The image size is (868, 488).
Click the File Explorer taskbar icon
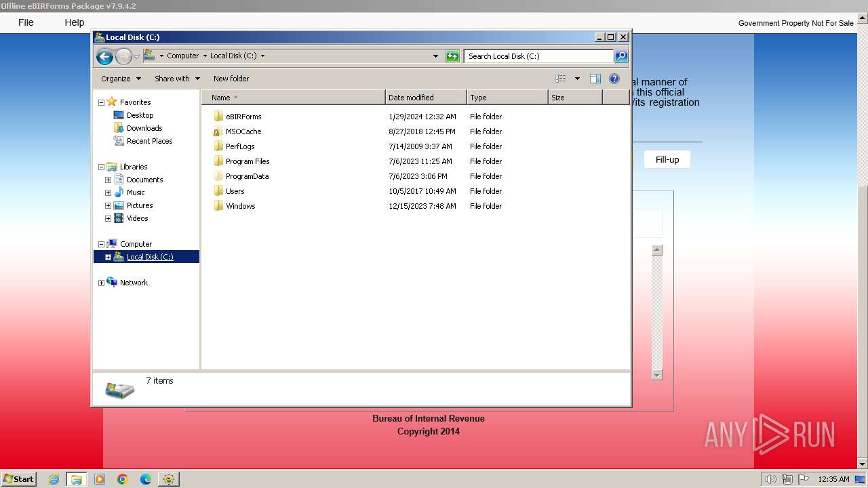pos(77,479)
